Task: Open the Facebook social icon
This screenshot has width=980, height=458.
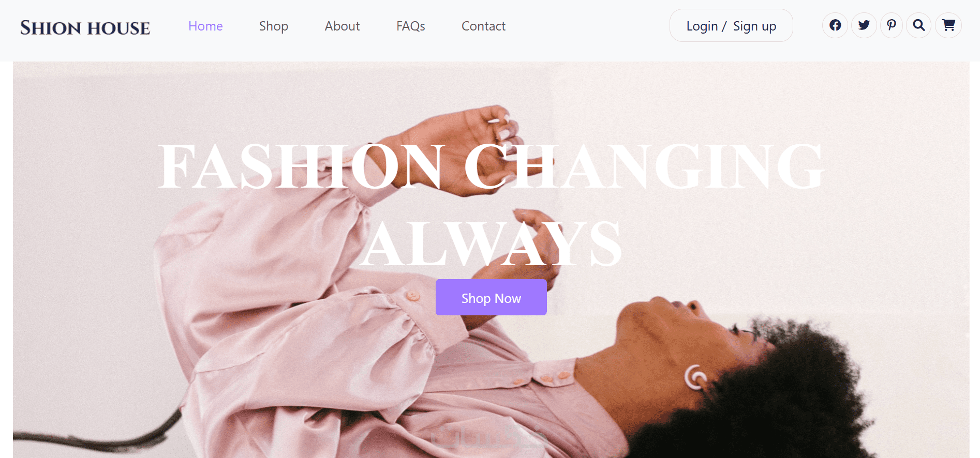Action: pyautogui.click(x=835, y=25)
